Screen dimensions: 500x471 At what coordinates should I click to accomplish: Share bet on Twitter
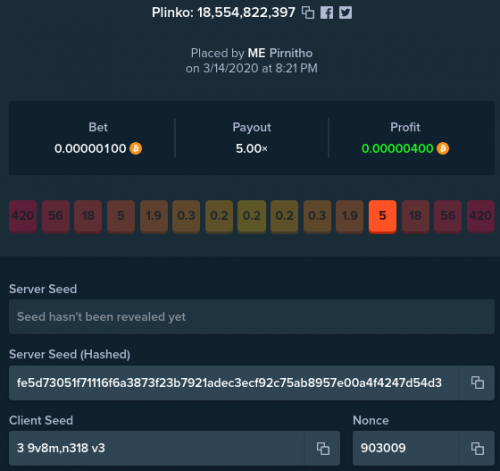(345, 13)
